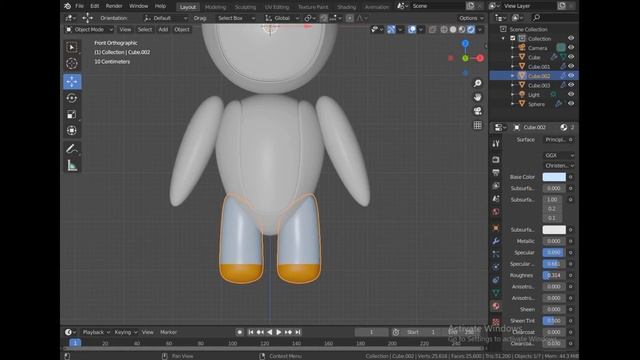Screen dimensions: 640x360
Task: Activate the Rotate tool
Action: click(x=72, y=98)
